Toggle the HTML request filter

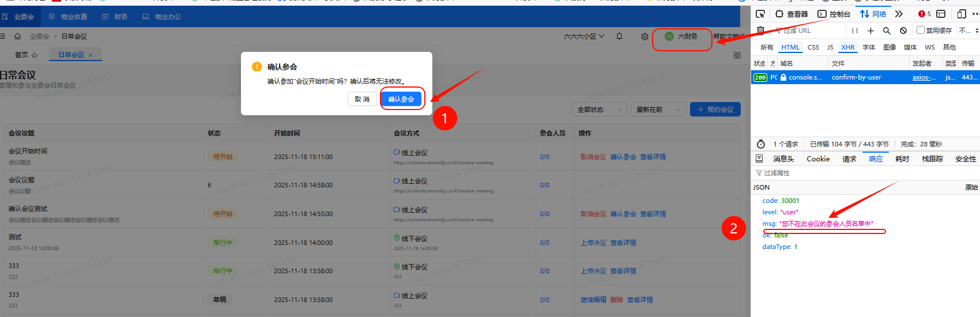pyautogui.click(x=790, y=47)
